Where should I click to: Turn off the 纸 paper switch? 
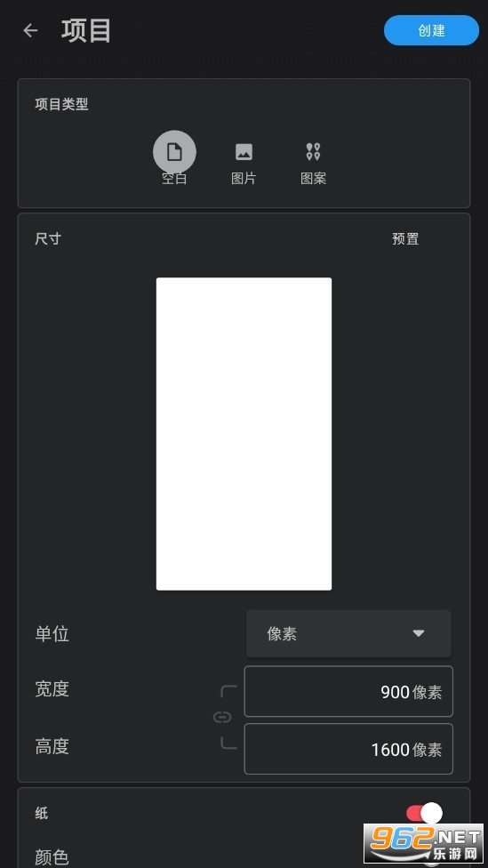(425, 813)
